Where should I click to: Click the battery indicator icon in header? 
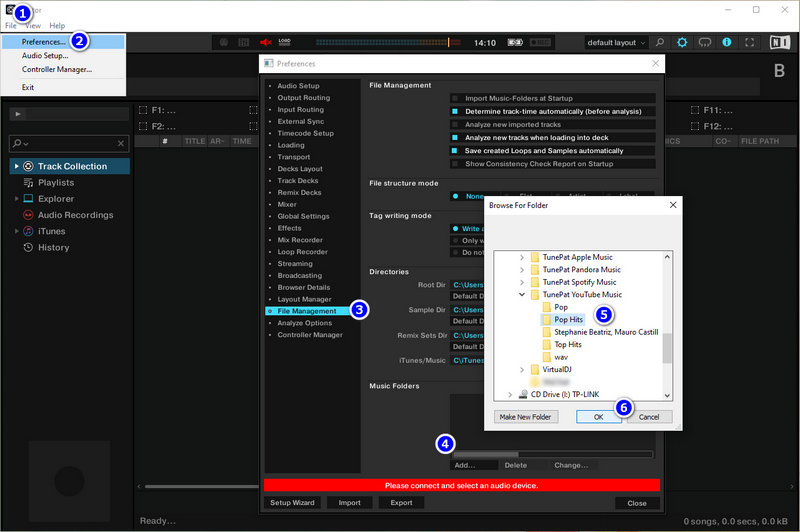pos(515,42)
